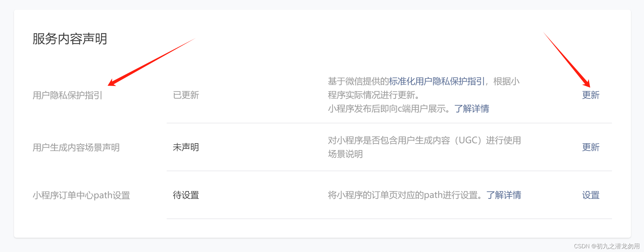
Task: Click the red arrow pointing at 更新
Action: [567, 60]
